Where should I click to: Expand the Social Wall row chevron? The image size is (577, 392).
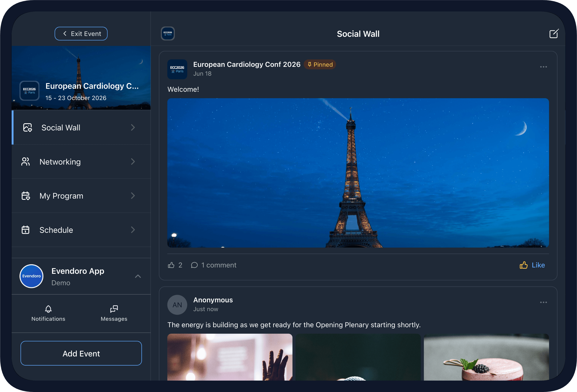tap(133, 127)
